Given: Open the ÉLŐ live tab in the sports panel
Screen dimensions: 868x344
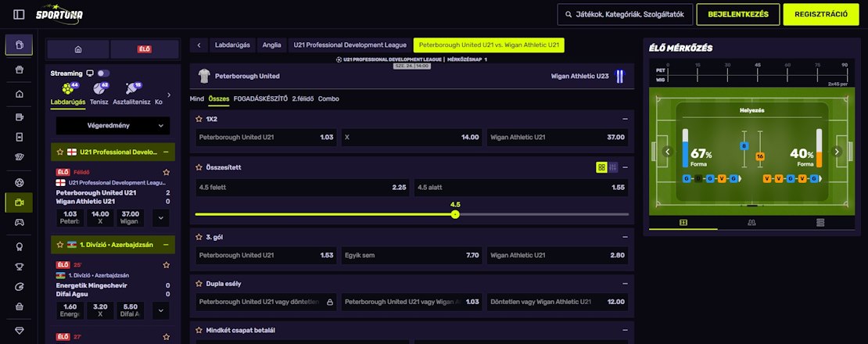Looking at the screenshot, I should click(145, 49).
